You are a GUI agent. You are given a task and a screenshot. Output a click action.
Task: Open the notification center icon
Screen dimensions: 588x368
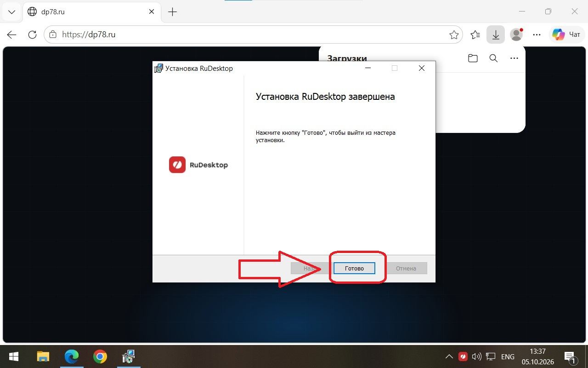[571, 357]
